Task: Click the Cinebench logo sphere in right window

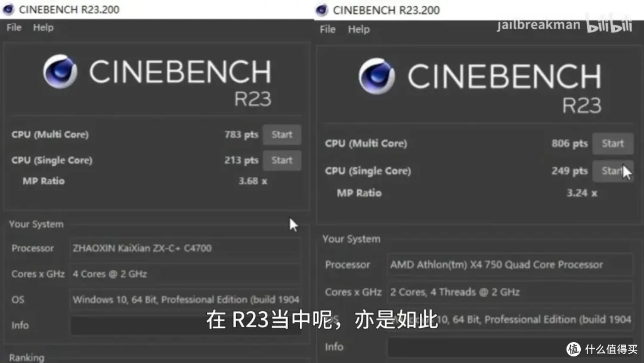Action: [377, 76]
